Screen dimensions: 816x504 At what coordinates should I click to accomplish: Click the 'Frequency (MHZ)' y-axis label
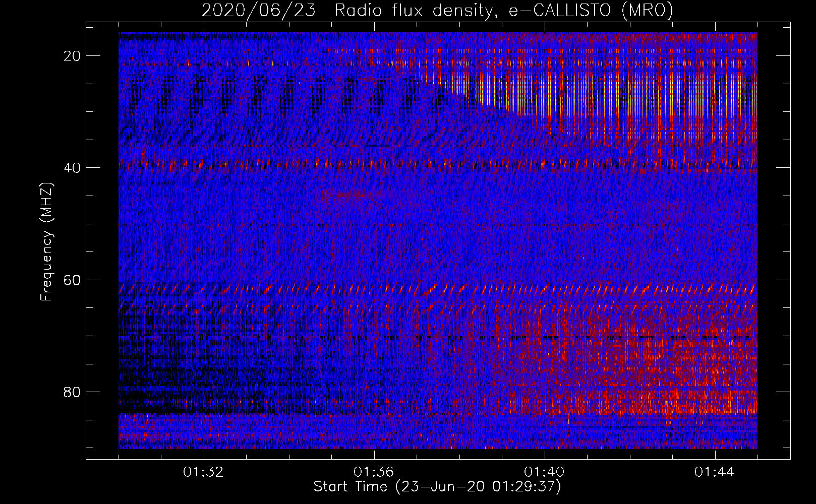tap(46, 242)
